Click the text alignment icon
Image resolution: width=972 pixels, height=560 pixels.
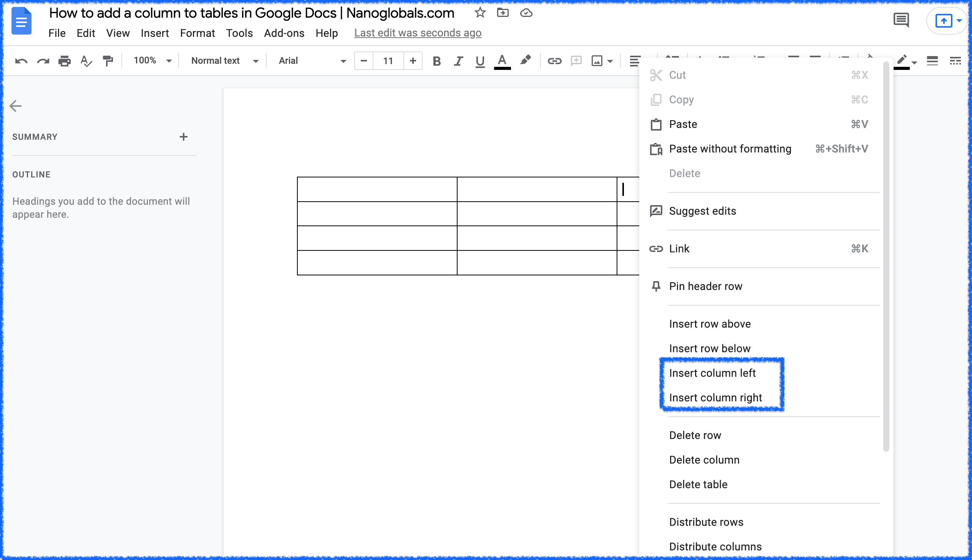coord(634,60)
